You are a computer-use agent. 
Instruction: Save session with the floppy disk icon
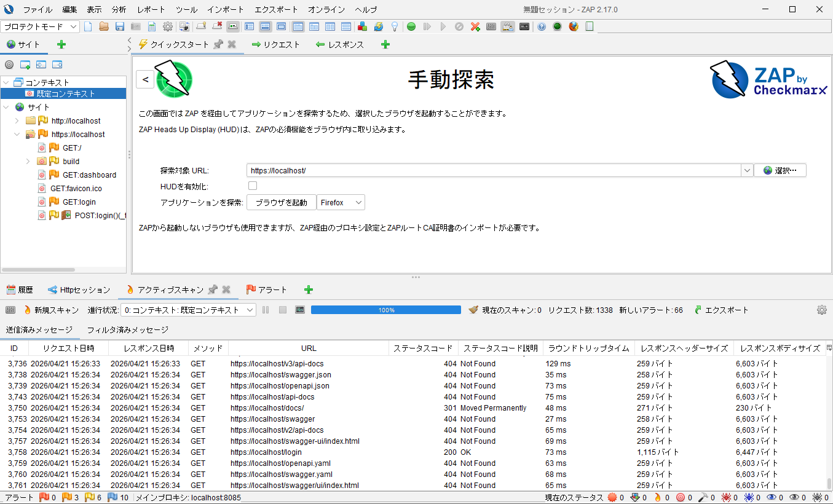point(120,26)
